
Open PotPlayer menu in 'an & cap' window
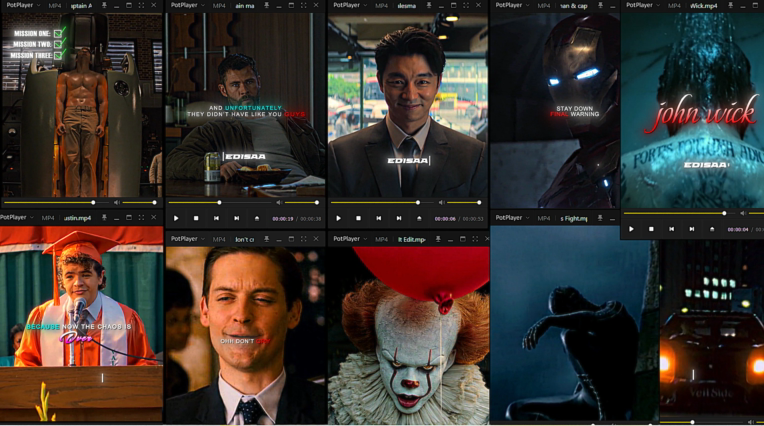click(512, 5)
